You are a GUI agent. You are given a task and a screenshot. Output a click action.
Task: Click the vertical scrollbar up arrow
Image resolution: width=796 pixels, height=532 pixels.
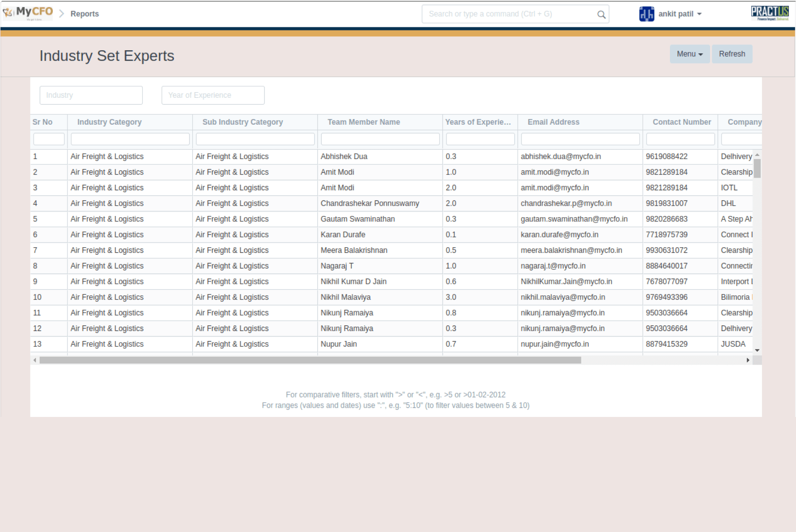click(757, 155)
